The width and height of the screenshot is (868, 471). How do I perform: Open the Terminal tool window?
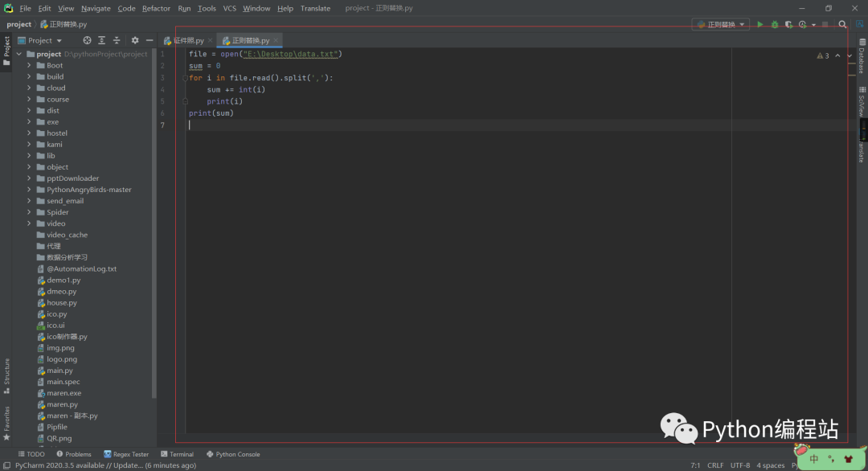click(x=177, y=454)
